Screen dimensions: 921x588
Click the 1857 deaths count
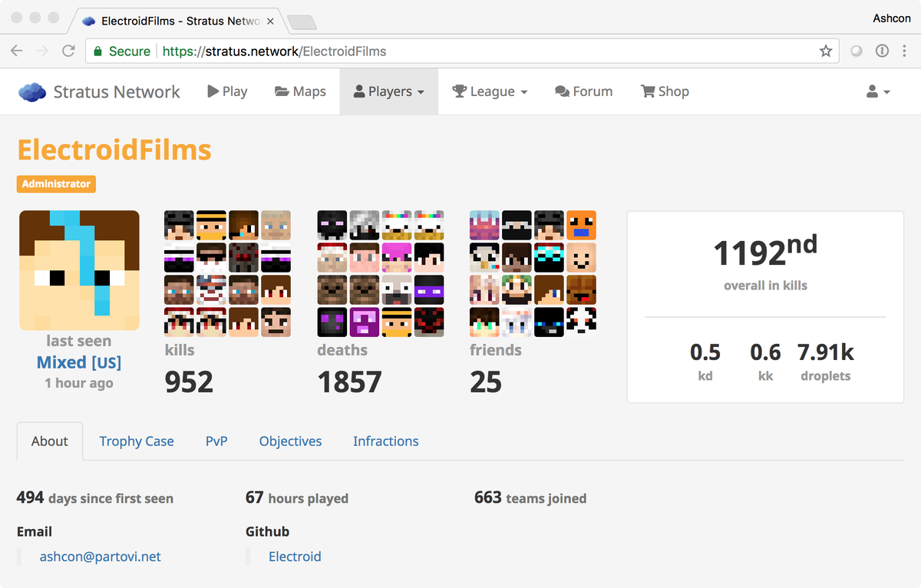click(x=349, y=382)
